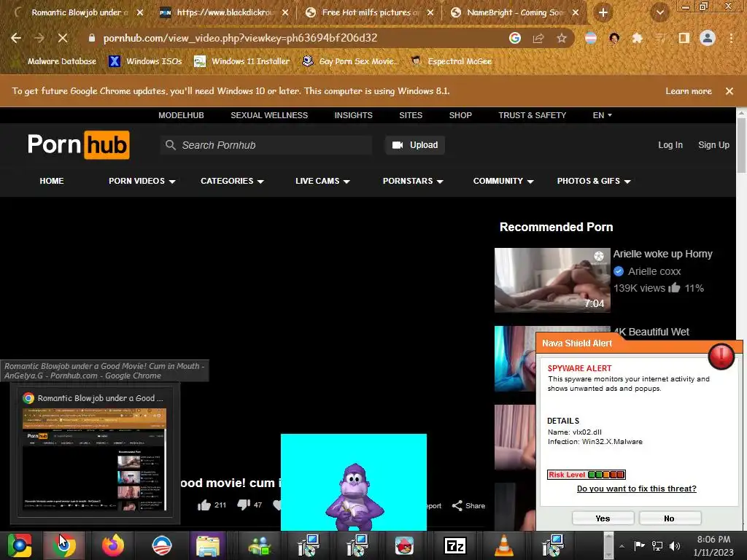Click the Google icon in the address bar
This screenshot has width=747, height=560.
click(514, 38)
